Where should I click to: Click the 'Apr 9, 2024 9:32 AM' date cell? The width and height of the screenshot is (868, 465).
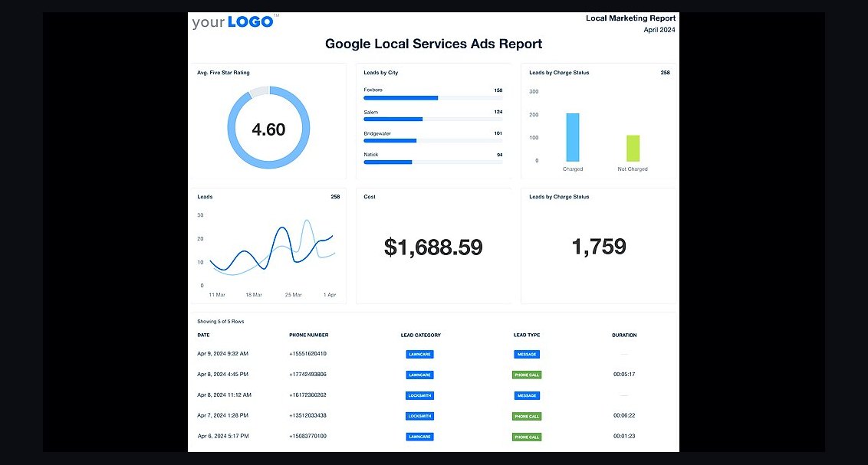(x=222, y=353)
